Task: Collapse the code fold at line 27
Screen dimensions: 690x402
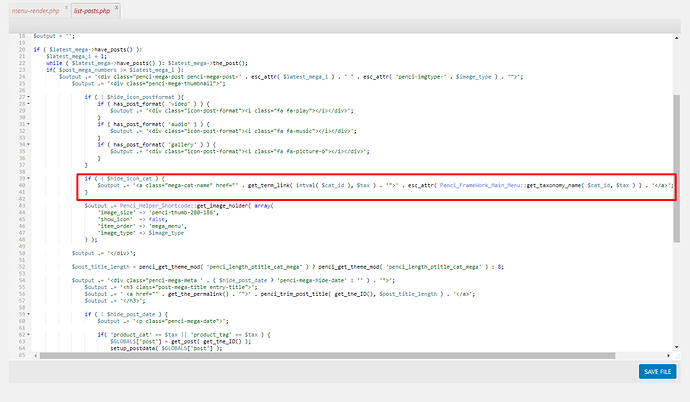Action: click(29, 97)
